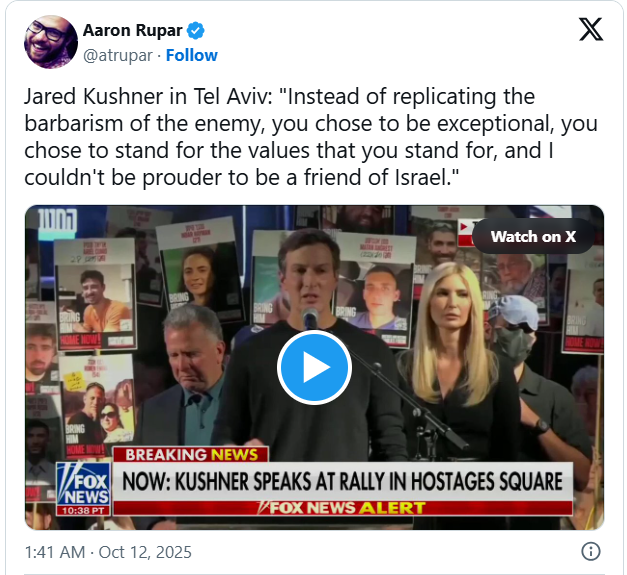Click the Fox News Alert strip
The width and height of the screenshot is (627, 575).
[x=342, y=508]
